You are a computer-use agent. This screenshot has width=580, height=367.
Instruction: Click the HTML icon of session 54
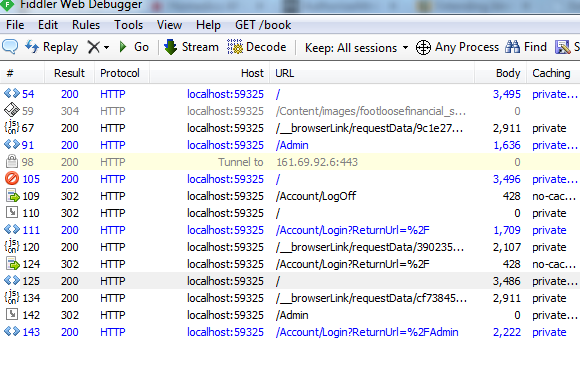(x=12, y=93)
